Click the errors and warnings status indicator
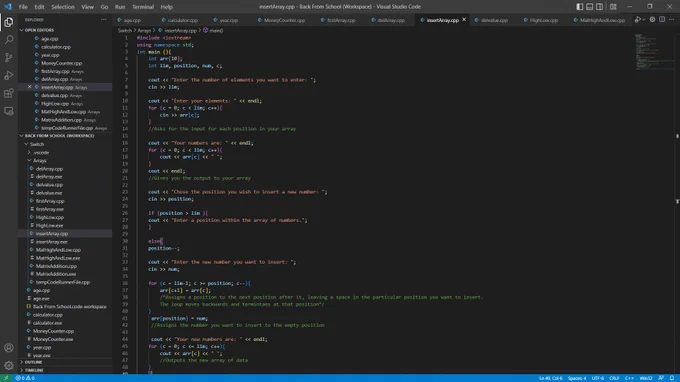Viewport: 680px width, 382px height. coord(25,378)
